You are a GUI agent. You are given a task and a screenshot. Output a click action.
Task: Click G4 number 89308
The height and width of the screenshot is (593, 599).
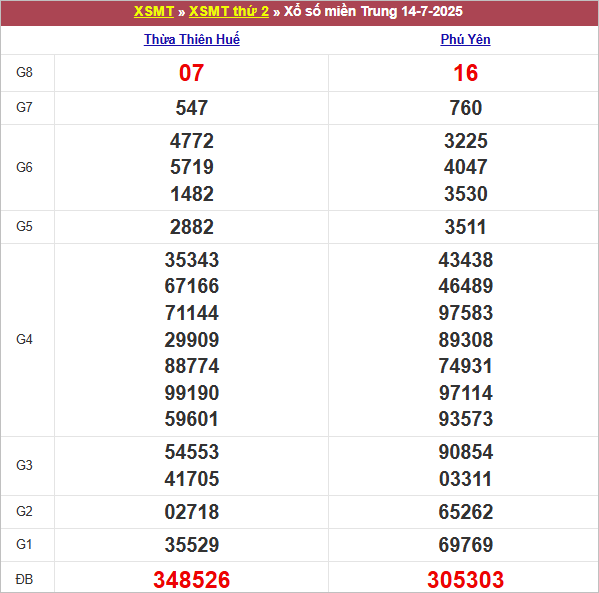click(465, 340)
